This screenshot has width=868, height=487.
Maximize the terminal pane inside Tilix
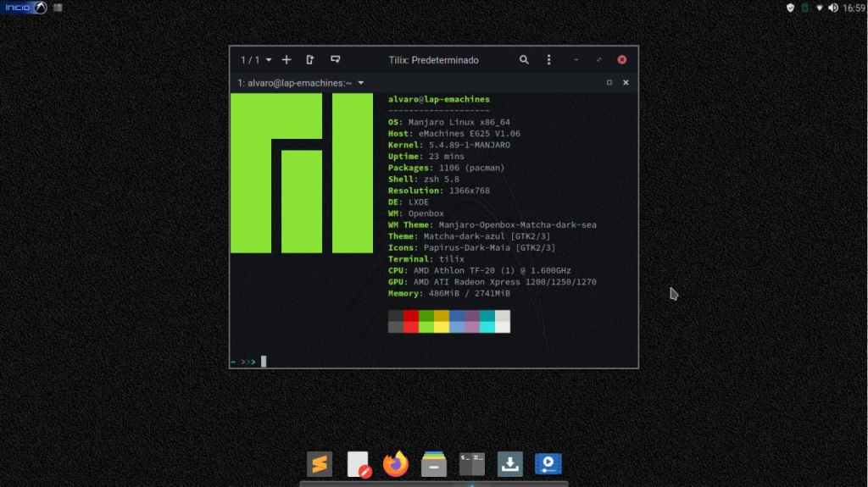pos(609,83)
